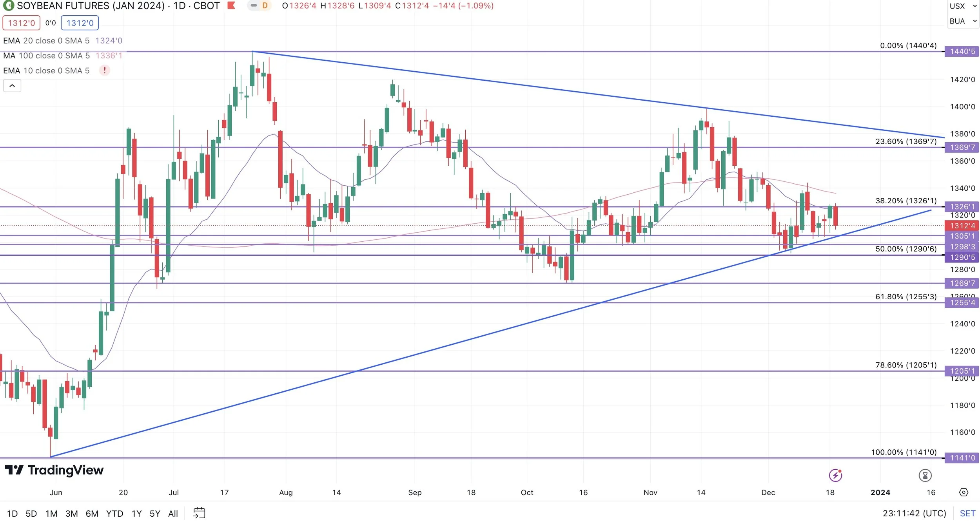The image size is (980, 521).
Task: Switch to the 5Y time range
Action: (x=155, y=513)
